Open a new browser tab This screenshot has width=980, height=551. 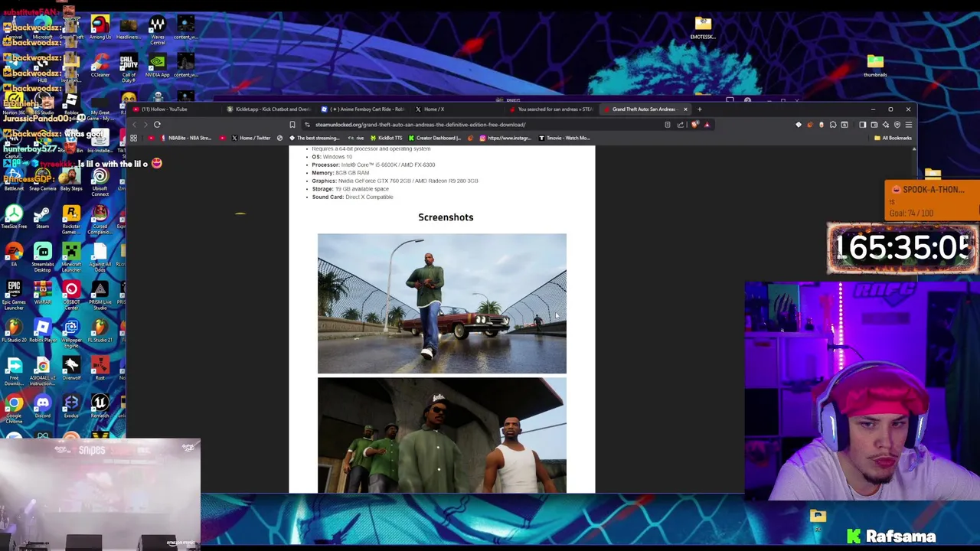pos(699,109)
